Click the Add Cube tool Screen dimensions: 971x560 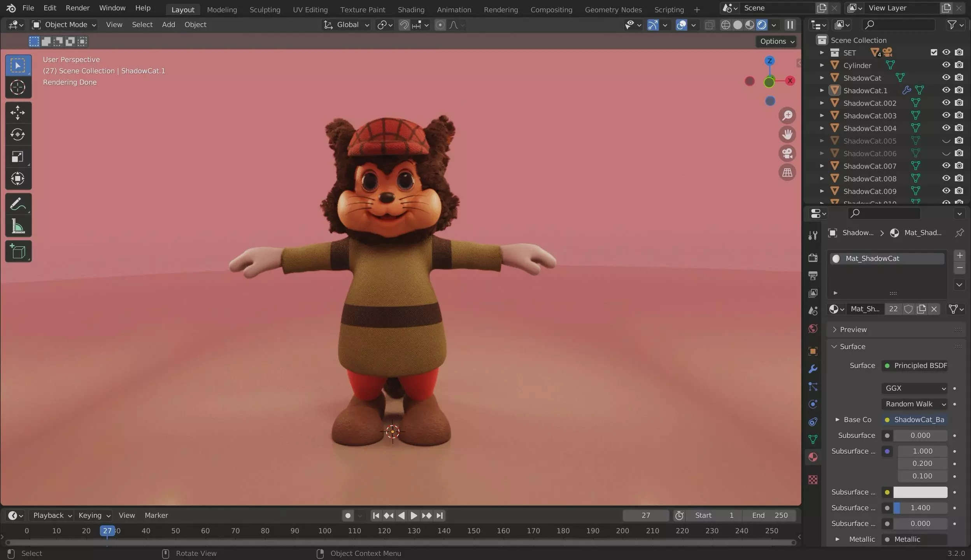[x=18, y=252]
